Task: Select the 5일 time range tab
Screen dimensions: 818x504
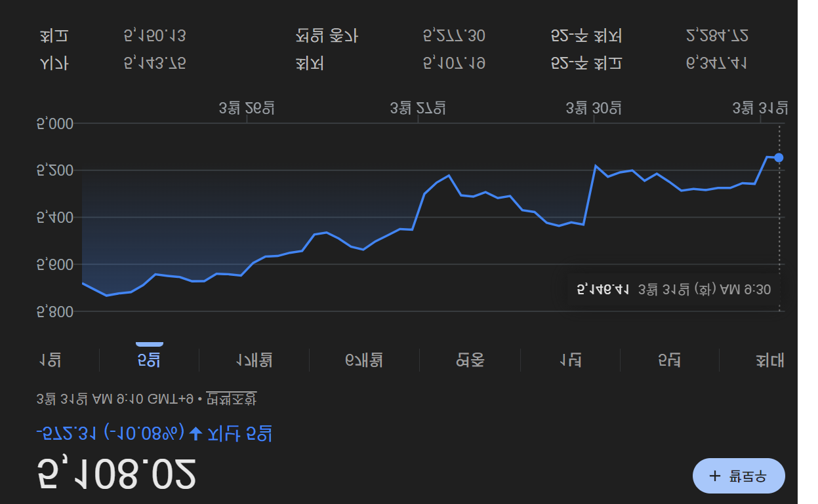Action: coord(149,360)
